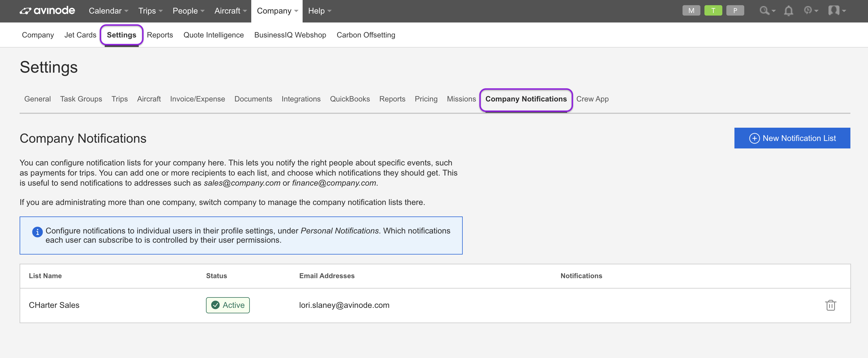This screenshot has height=358, width=868.
Task: Switch to the QuickBooks tab
Action: tap(350, 99)
